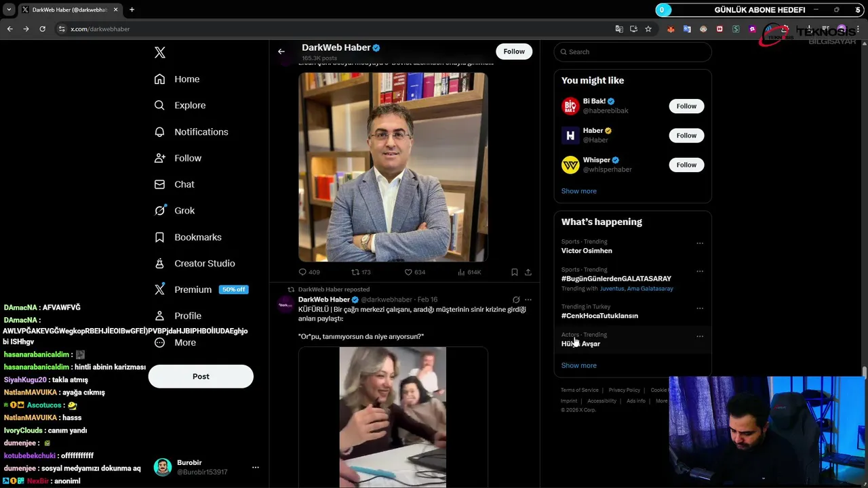Click the DarkWeb Haber avatar on the reposted post
Screen dimensions: 868x488
[285, 304]
